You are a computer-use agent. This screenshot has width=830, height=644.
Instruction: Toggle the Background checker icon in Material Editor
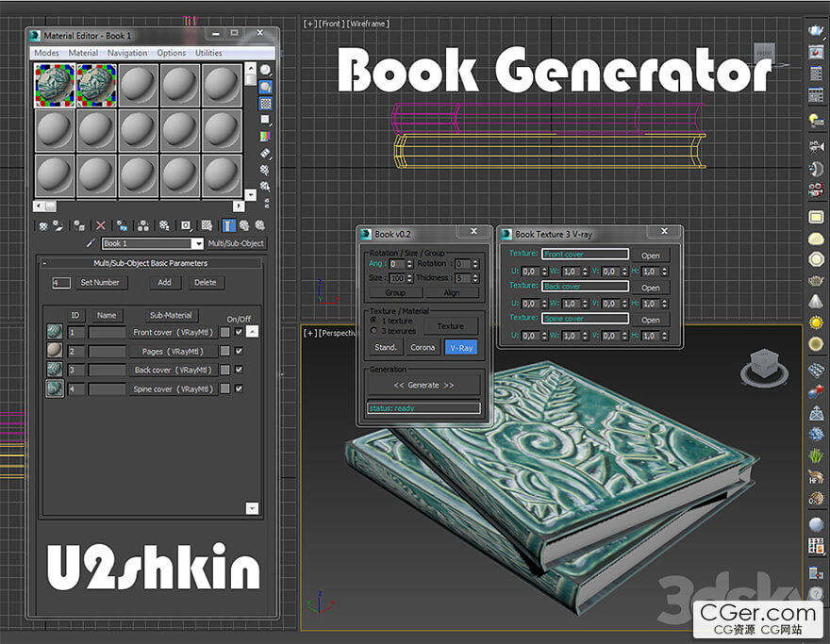click(265, 104)
